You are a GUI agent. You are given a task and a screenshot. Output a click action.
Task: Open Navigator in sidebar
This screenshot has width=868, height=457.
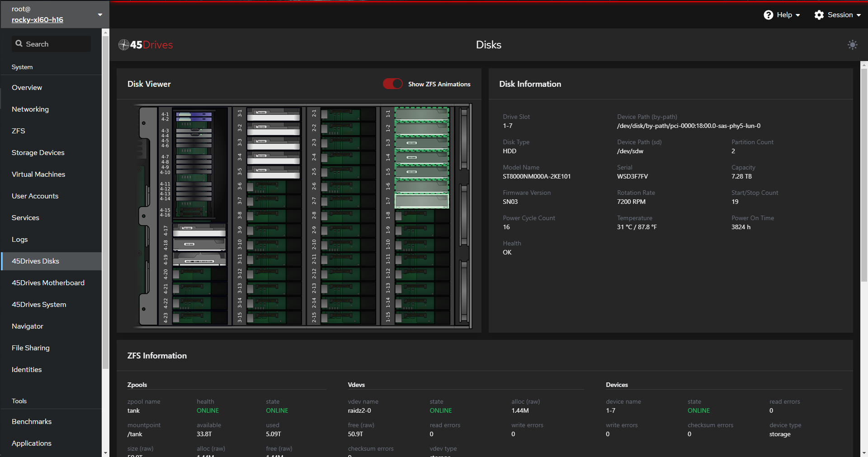click(x=51, y=326)
